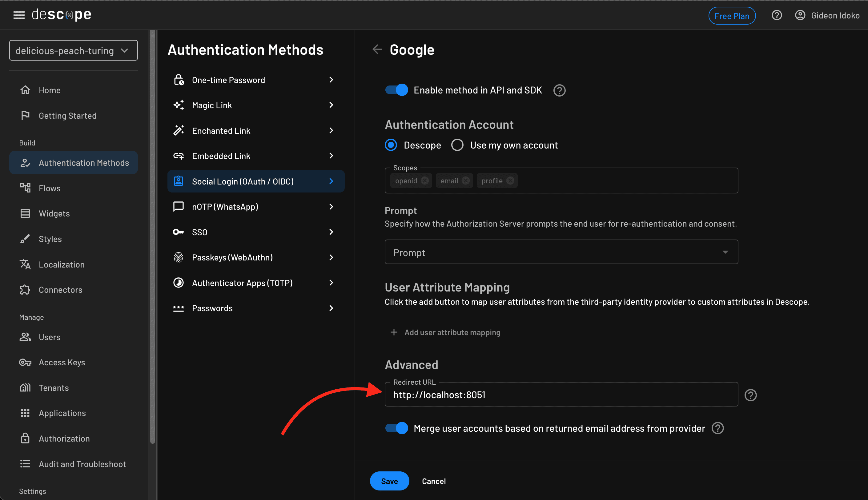
Task: Open the Prompt dropdown
Action: click(561, 252)
